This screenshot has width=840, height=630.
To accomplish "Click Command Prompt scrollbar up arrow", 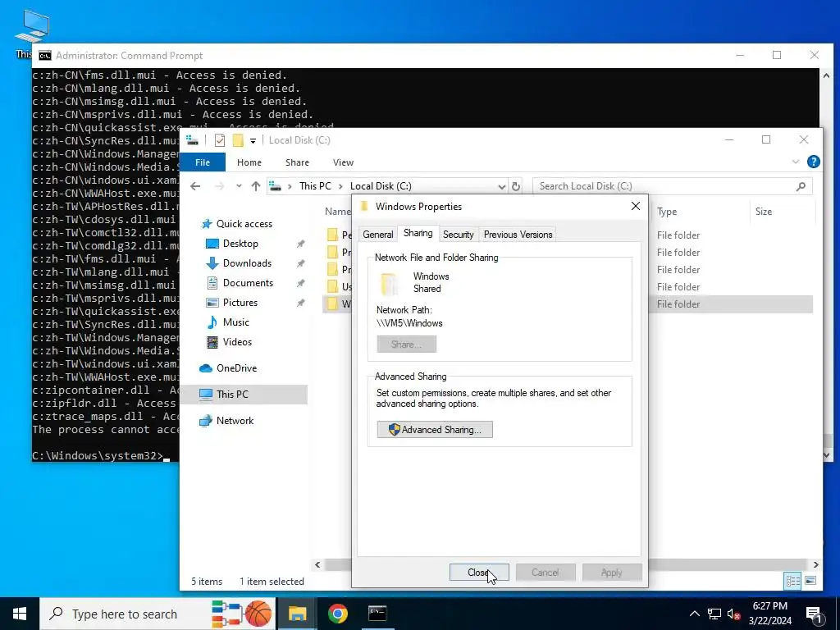I will (x=826, y=75).
